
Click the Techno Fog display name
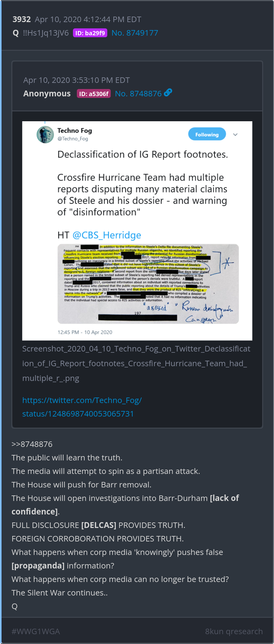pyautogui.click(x=74, y=130)
